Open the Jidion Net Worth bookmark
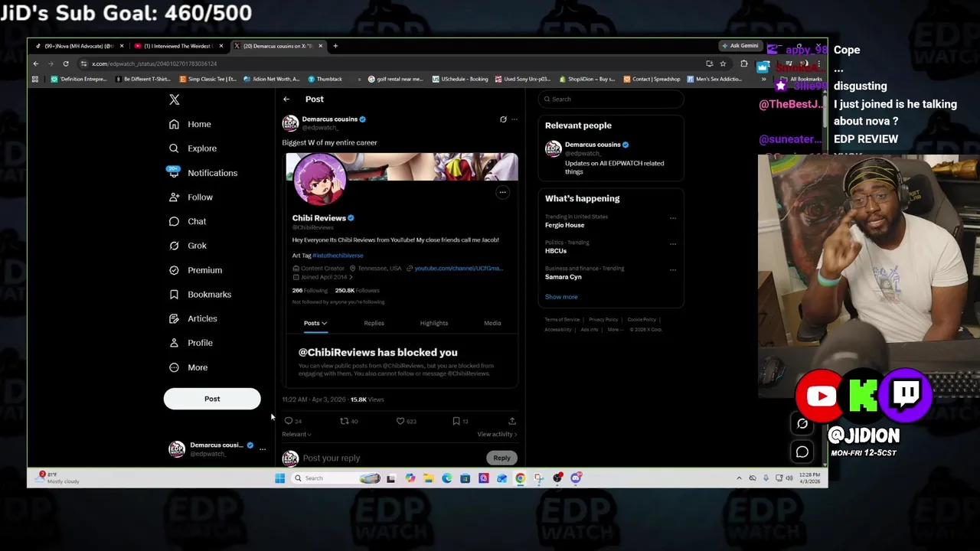The width and height of the screenshot is (980, 551). [273, 79]
